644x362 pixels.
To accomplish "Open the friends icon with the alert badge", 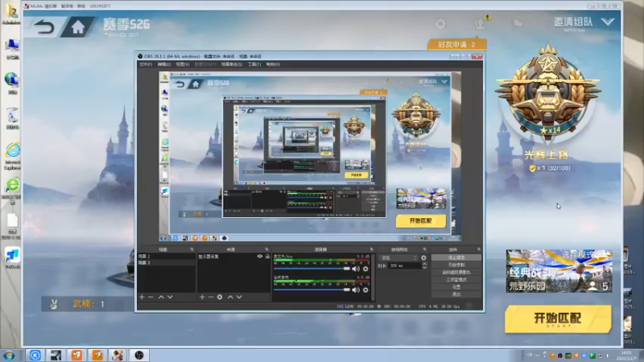I will pyautogui.click(x=479, y=23).
